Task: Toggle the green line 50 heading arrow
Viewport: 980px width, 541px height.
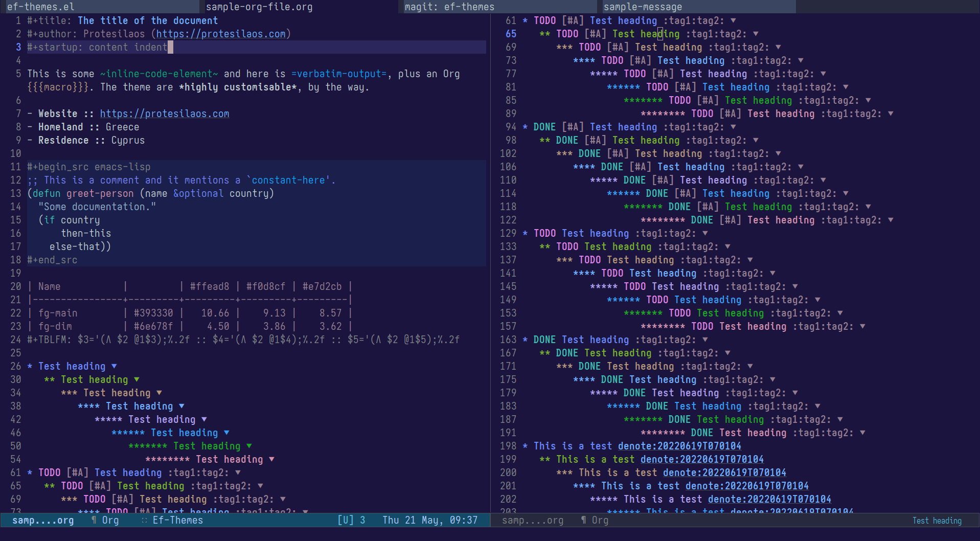Action: (249, 446)
